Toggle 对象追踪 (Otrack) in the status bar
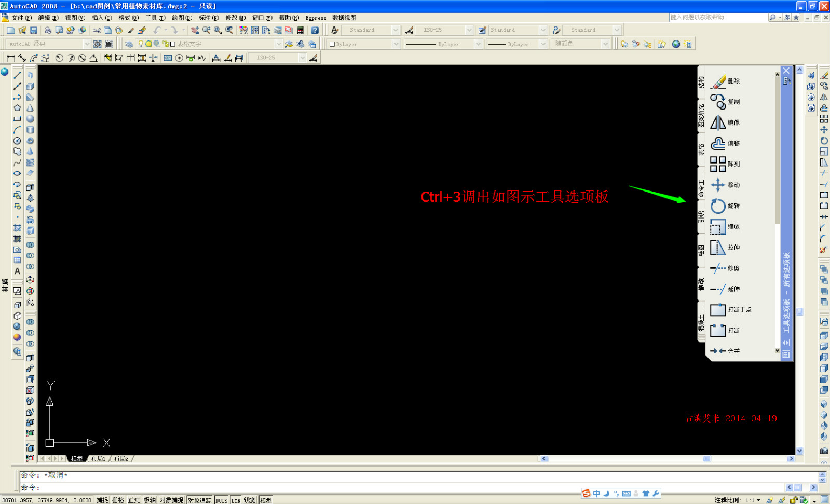Image resolution: width=830 pixels, height=504 pixels. pyautogui.click(x=200, y=500)
